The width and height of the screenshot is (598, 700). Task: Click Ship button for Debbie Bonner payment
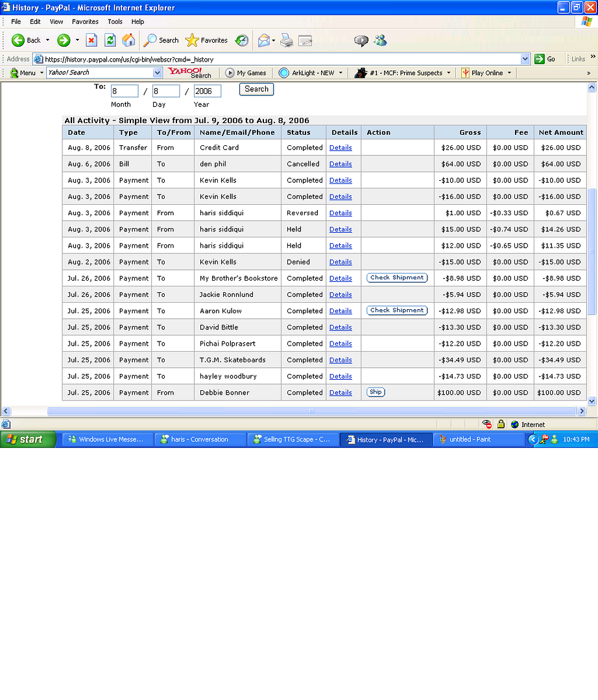coord(376,392)
